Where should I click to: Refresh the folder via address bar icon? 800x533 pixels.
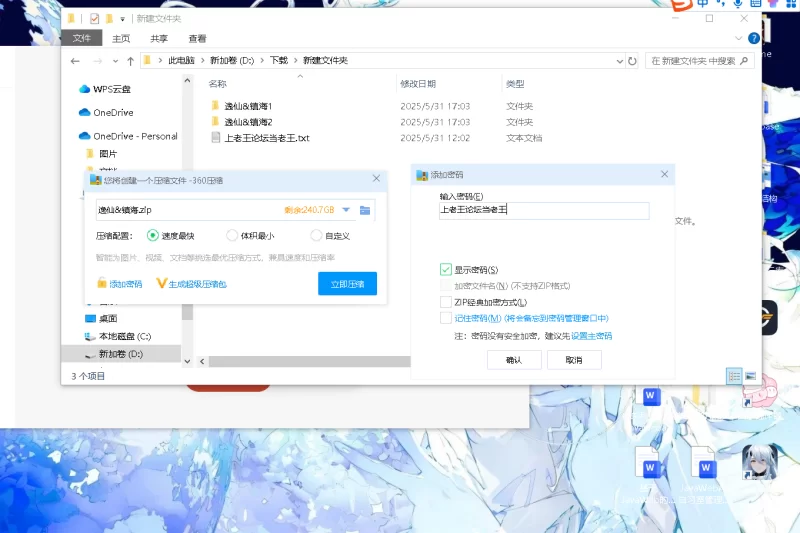click(x=632, y=61)
